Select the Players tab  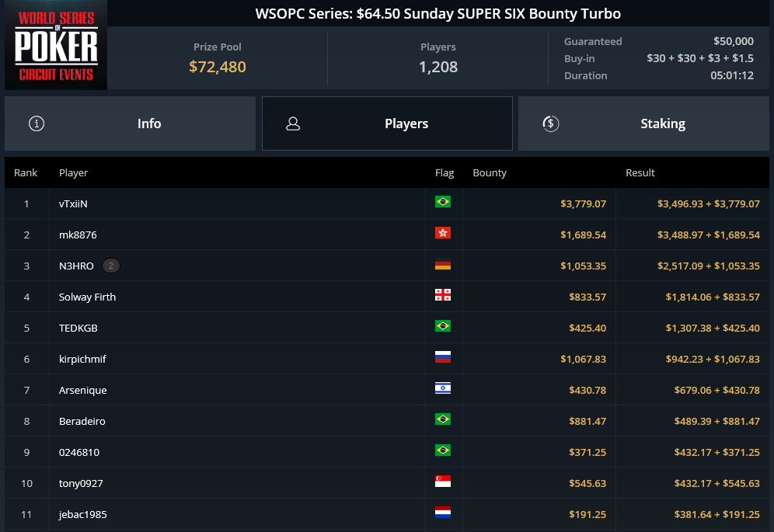(x=388, y=123)
